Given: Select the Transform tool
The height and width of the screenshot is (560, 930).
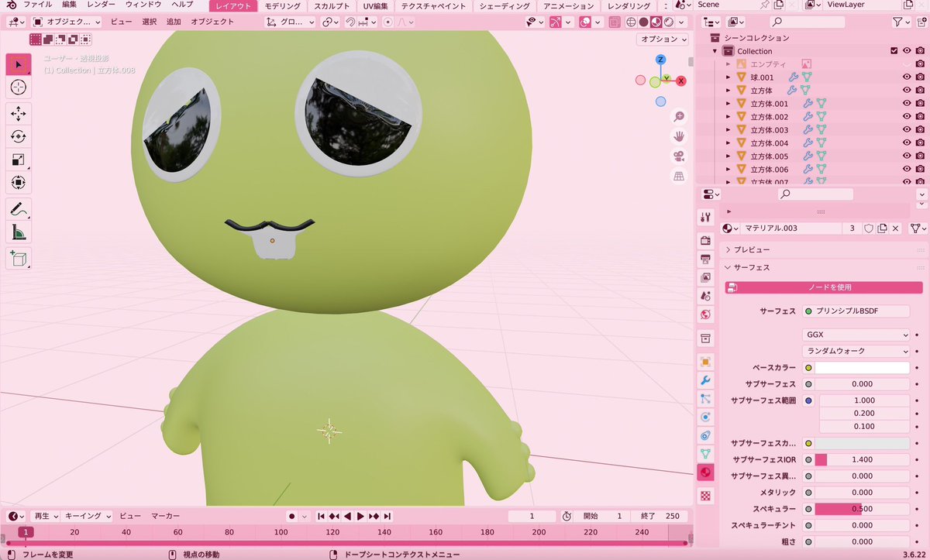Looking at the screenshot, I should tap(19, 183).
